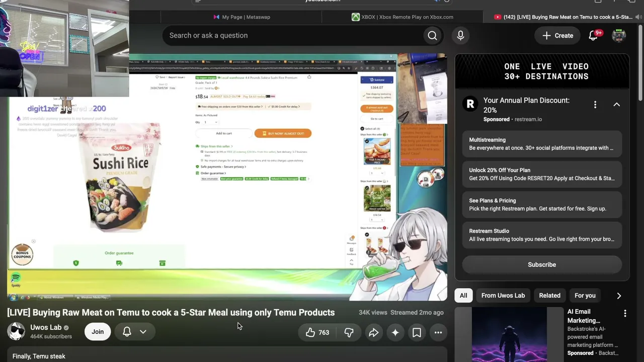644x362 pixels.
Task: Focus the 'Search or ask a question' field
Action: coord(294,36)
